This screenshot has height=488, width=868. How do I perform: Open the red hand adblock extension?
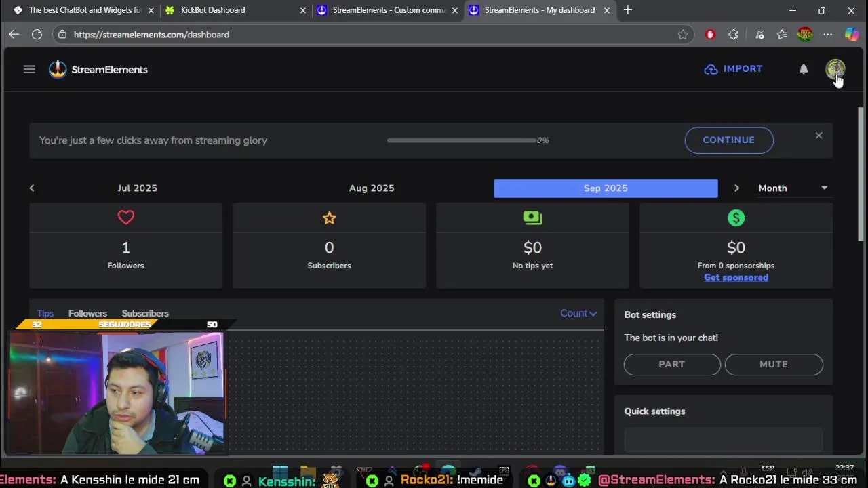(710, 35)
